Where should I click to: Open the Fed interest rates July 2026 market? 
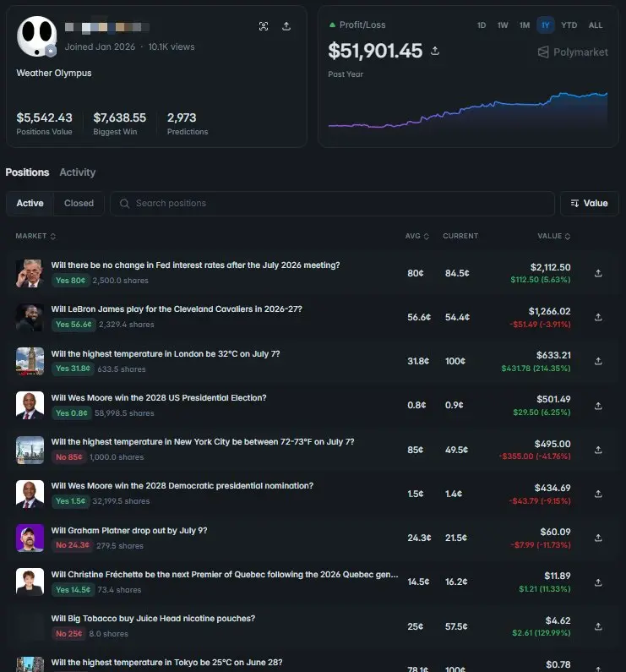tap(195, 265)
